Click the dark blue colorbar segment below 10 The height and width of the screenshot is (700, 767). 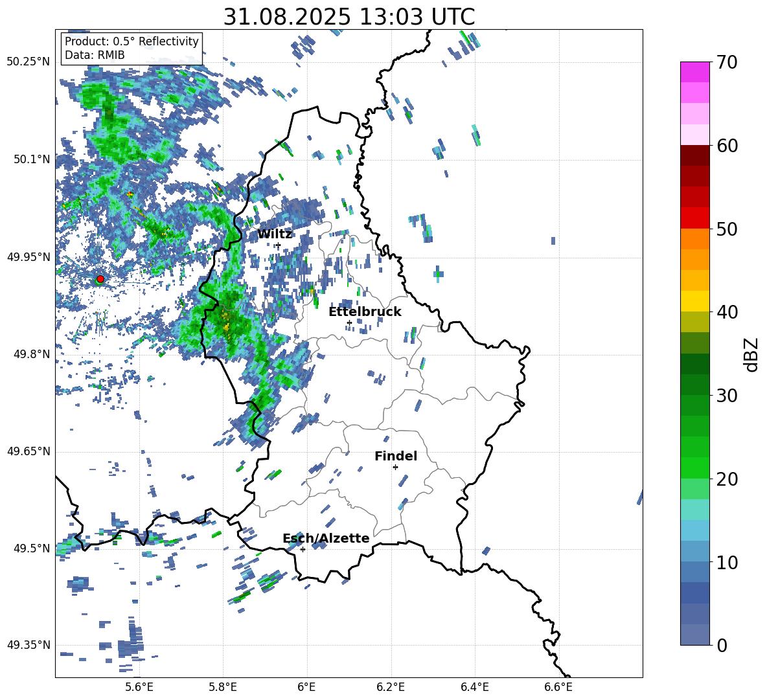[694, 593]
